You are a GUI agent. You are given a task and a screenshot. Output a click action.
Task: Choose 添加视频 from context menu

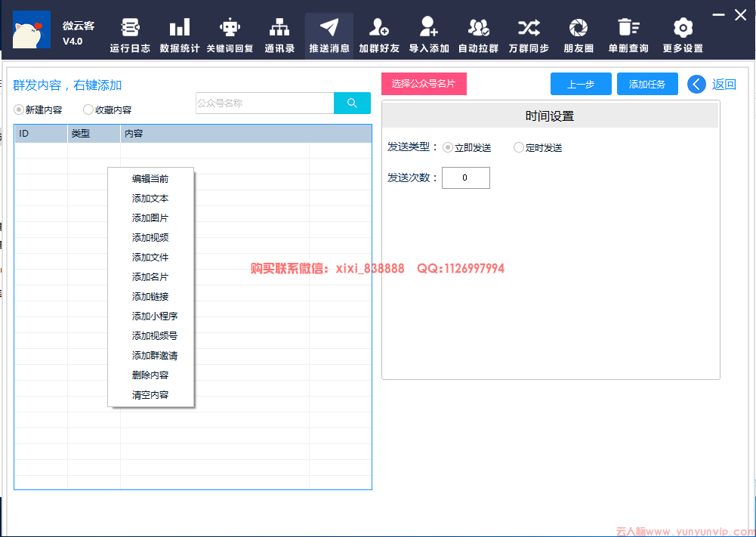150,238
